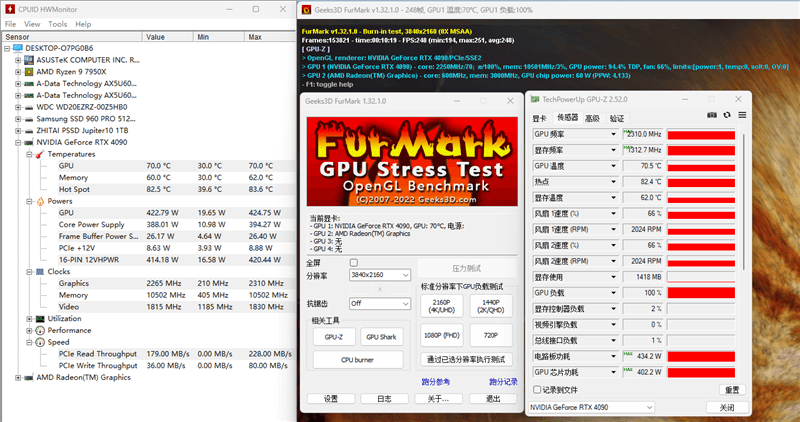Click the FurMark GPU Stress Test banner
800x422 pixels.
[412, 161]
